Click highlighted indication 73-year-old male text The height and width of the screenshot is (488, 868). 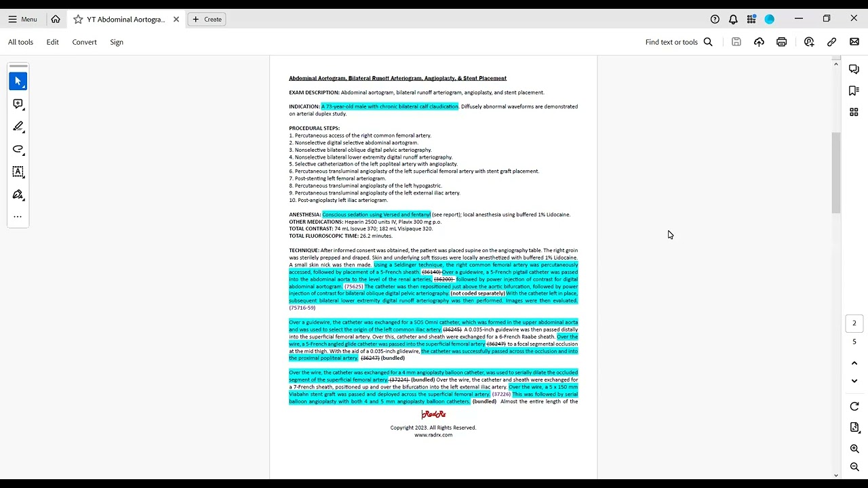point(390,106)
